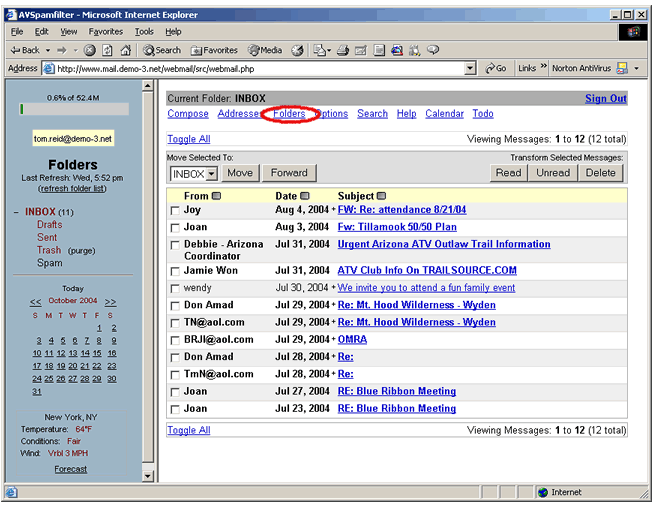This screenshot has width=657, height=506.
Task: Open the Compose link
Action: (x=188, y=114)
